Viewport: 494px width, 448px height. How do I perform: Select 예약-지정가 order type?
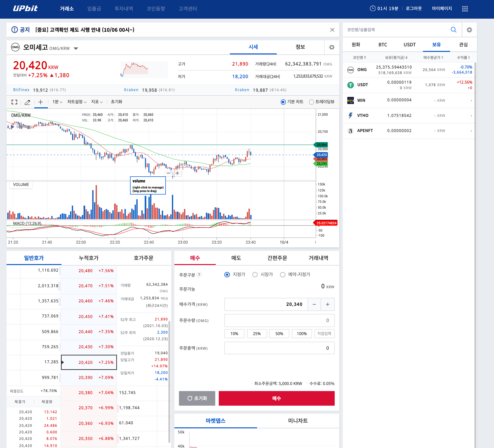(x=283, y=274)
